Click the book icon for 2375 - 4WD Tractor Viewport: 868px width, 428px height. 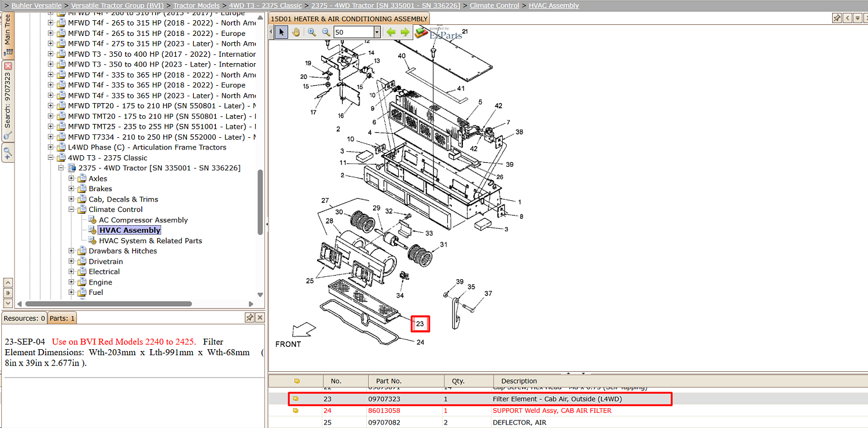(72, 168)
